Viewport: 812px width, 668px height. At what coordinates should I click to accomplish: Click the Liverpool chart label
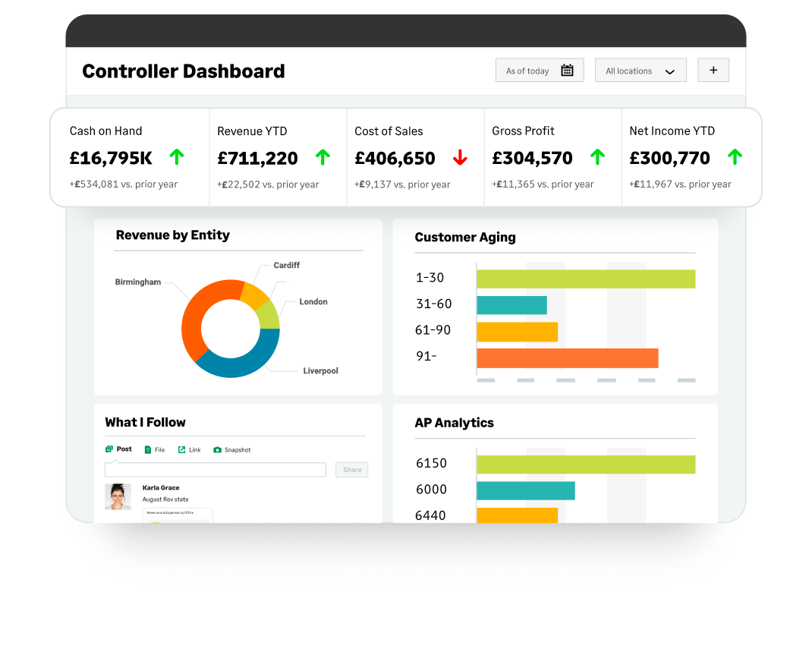(320, 370)
